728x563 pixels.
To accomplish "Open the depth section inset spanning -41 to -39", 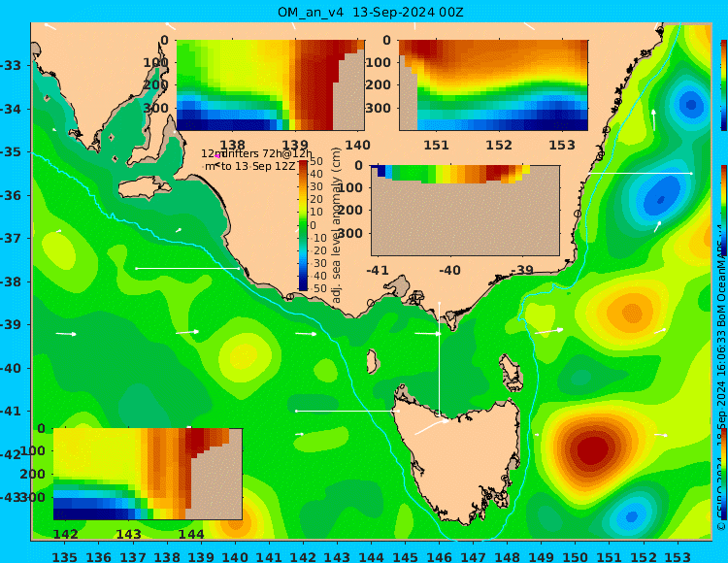I will pos(465,211).
